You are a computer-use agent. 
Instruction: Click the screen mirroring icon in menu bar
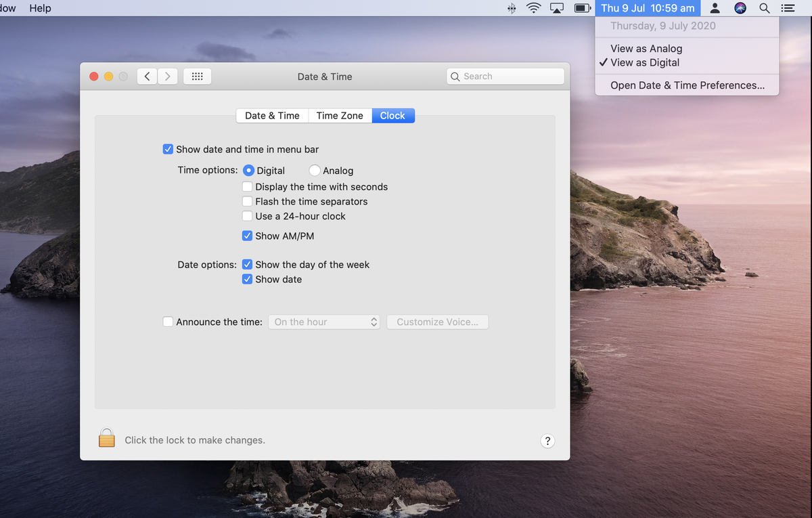[x=557, y=8]
